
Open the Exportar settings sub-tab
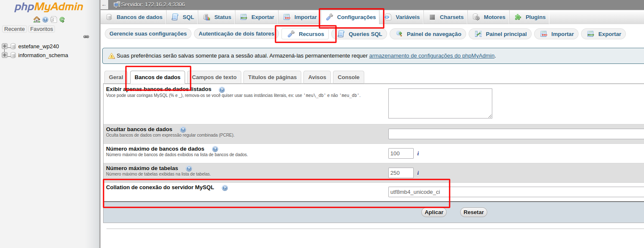603,34
